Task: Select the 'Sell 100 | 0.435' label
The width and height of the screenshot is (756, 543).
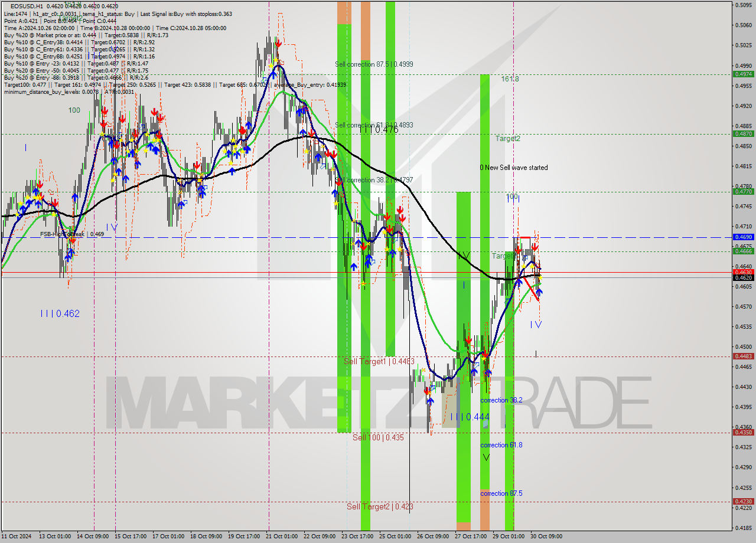Action: (378, 438)
